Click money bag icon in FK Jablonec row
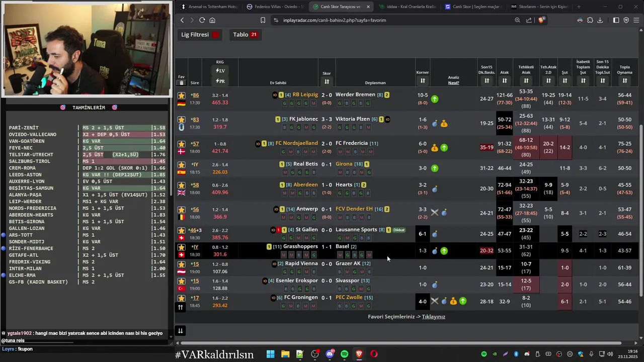 pos(444,124)
